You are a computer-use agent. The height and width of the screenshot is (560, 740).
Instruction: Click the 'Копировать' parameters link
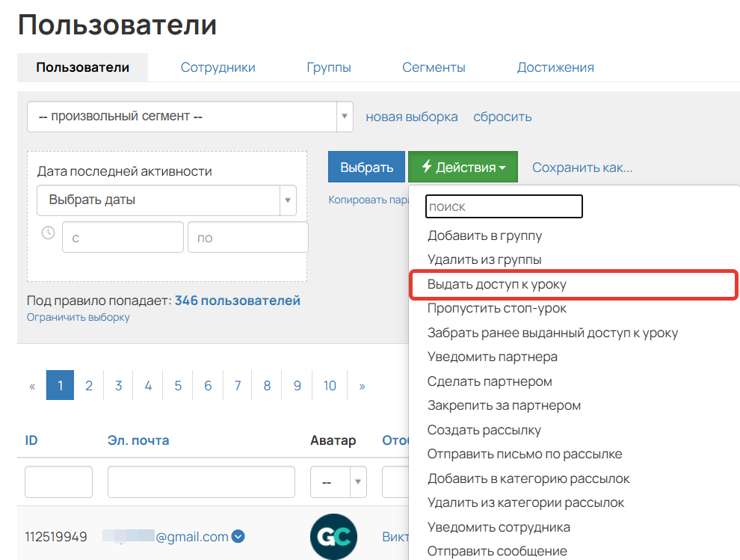369,200
